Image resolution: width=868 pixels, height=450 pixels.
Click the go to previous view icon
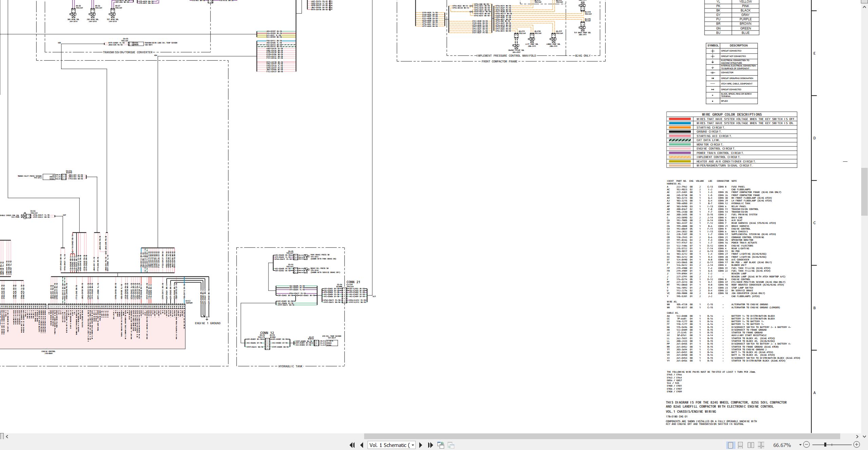[441, 445]
